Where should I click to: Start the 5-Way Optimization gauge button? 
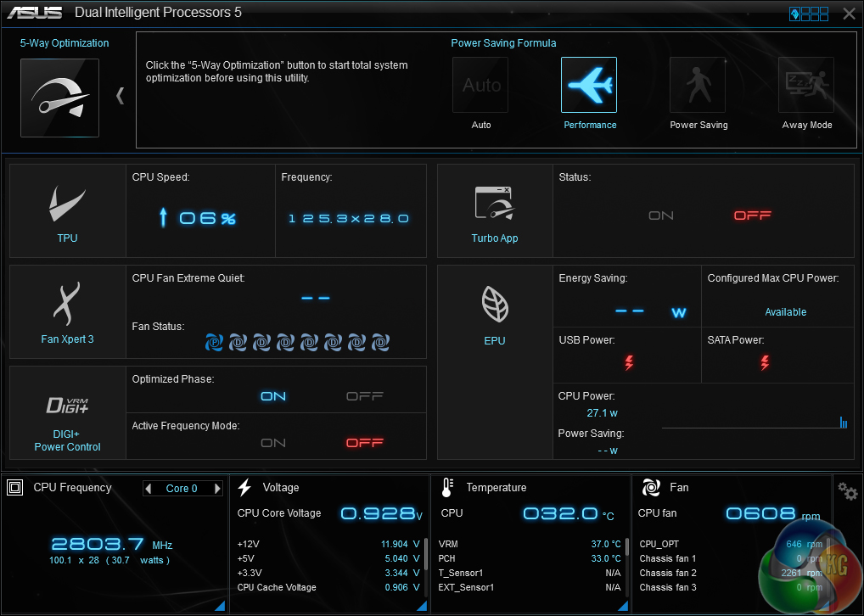click(59, 98)
